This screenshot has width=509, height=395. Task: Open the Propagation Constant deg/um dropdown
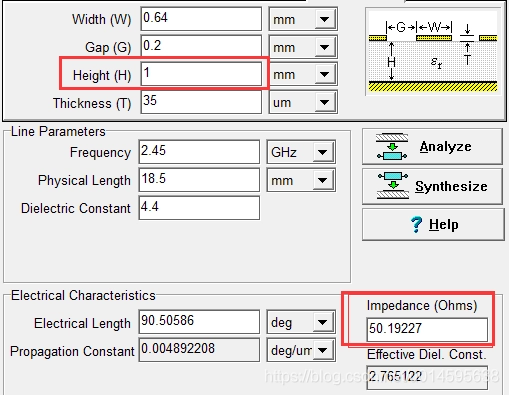click(x=301, y=350)
